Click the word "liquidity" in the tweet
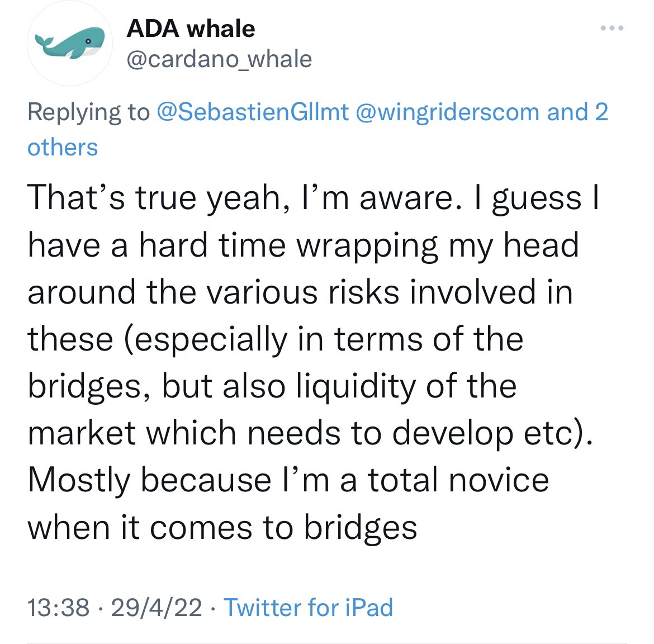Viewport: 654px width, 644px height. click(x=356, y=387)
